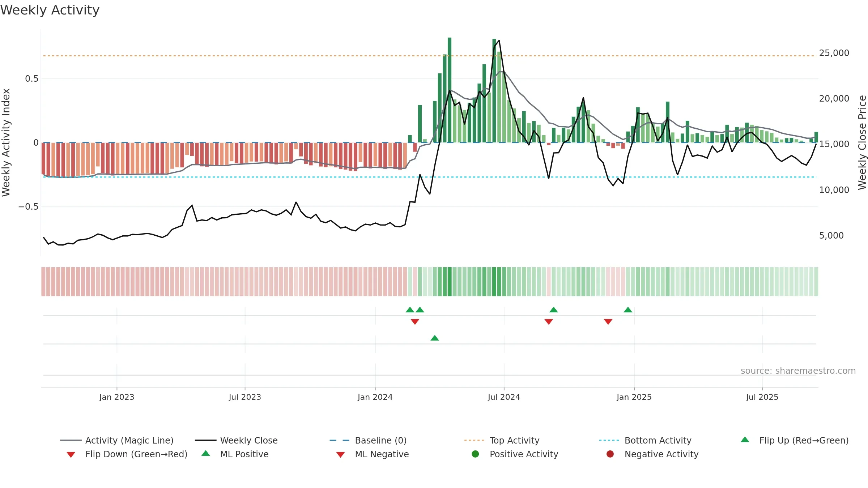Click the Jul 2025 x-axis label
Viewport: 868px width, 488px height.
click(762, 397)
